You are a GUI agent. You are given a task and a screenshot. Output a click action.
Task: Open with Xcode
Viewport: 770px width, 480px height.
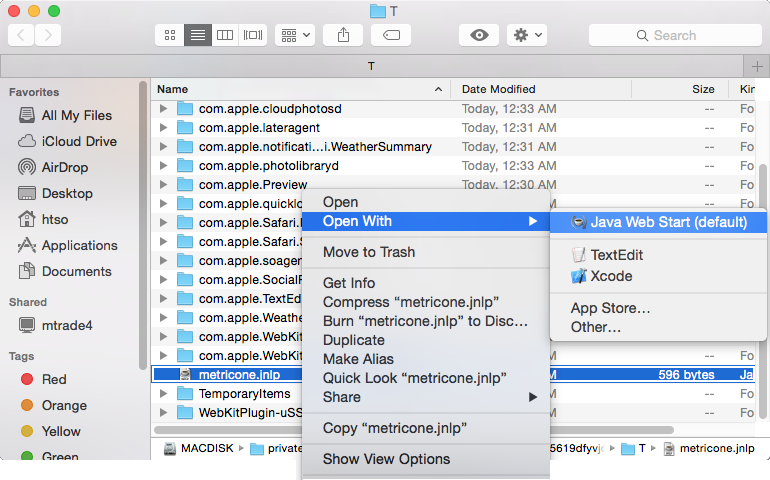[x=659, y=276]
